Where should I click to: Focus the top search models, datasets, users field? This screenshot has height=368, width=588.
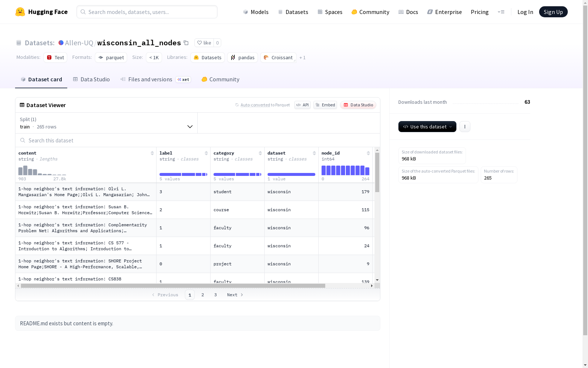[x=147, y=12]
